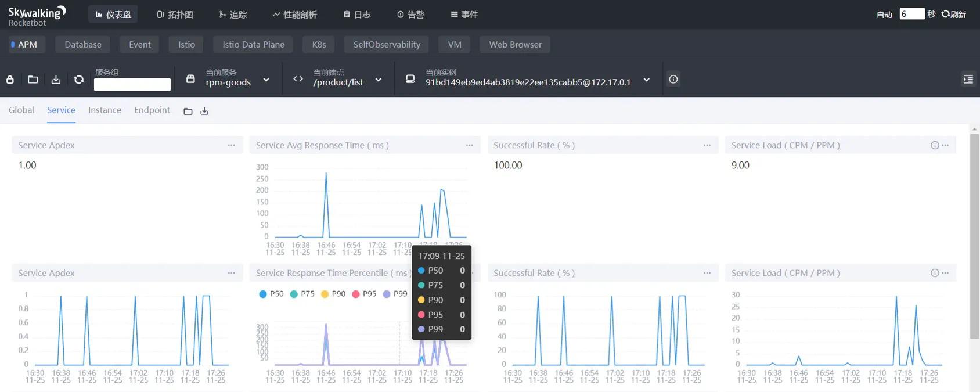
Task: Toggle the P50 legend series
Action: tap(271, 294)
